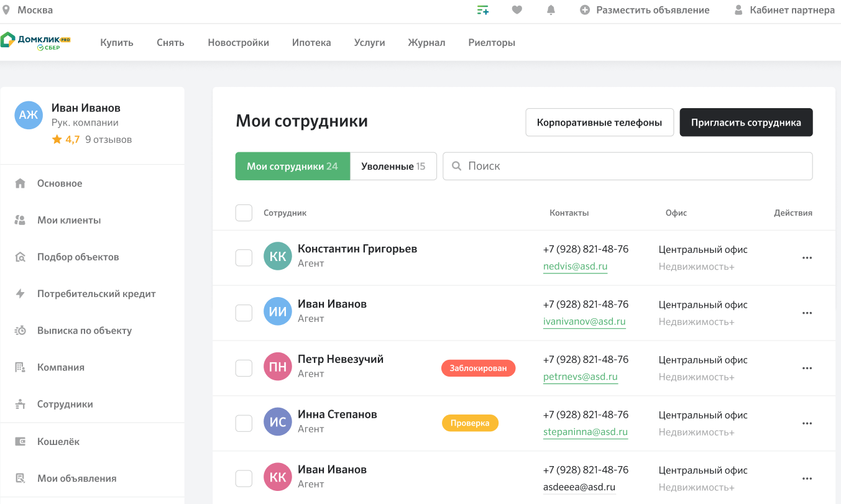Open favorites heart icon
Image resolution: width=841 pixels, height=504 pixels.
[517, 10]
